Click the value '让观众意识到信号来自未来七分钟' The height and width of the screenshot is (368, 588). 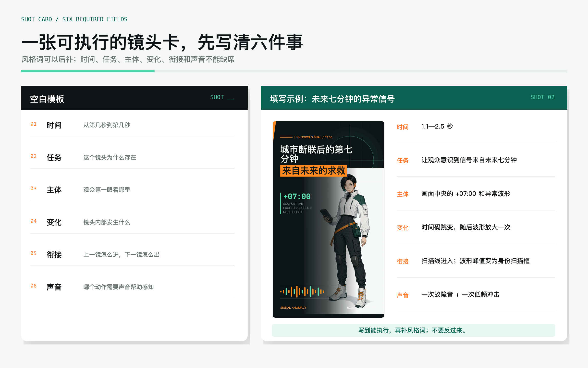(469, 160)
